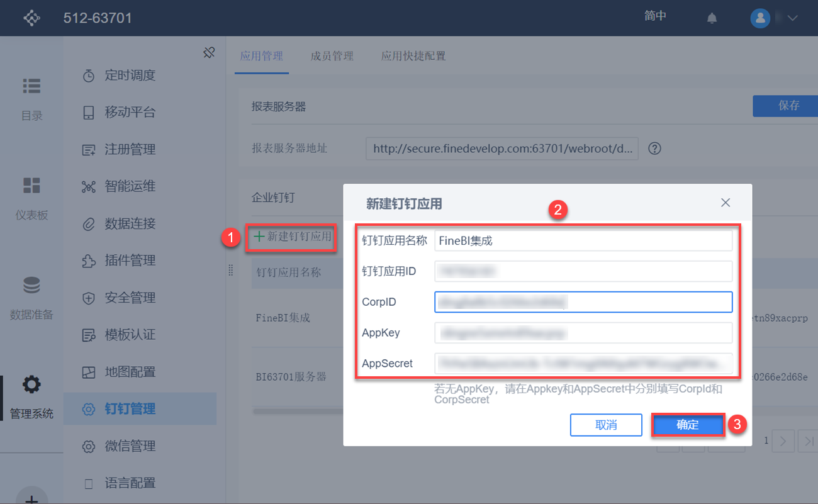The height and width of the screenshot is (504, 818).
Task: Open 钉钉管理 in the side menu
Action: coord(140,409)
